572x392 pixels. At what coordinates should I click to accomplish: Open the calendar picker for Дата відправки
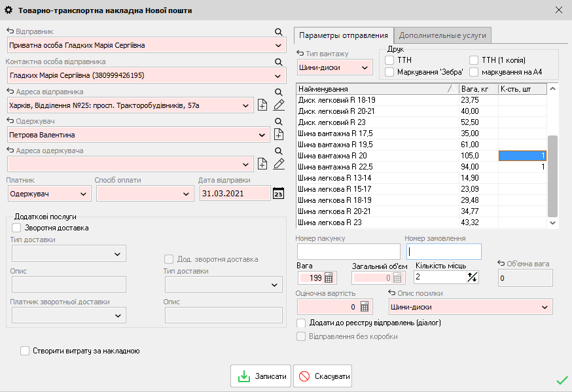[278, 194]
